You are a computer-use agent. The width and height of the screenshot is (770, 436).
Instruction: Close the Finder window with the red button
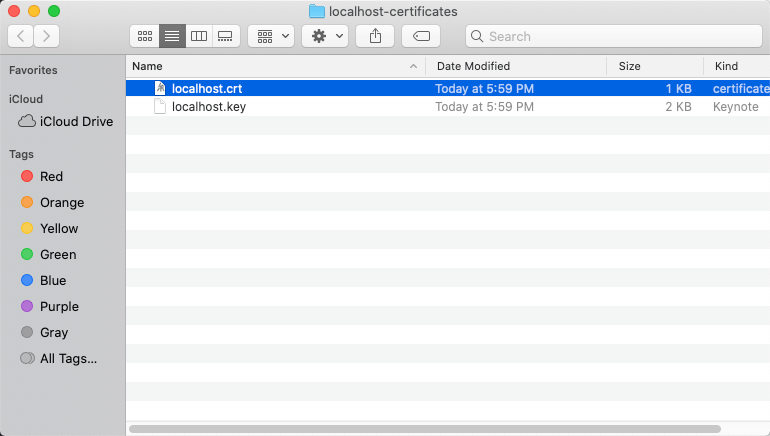coord(14,11)
